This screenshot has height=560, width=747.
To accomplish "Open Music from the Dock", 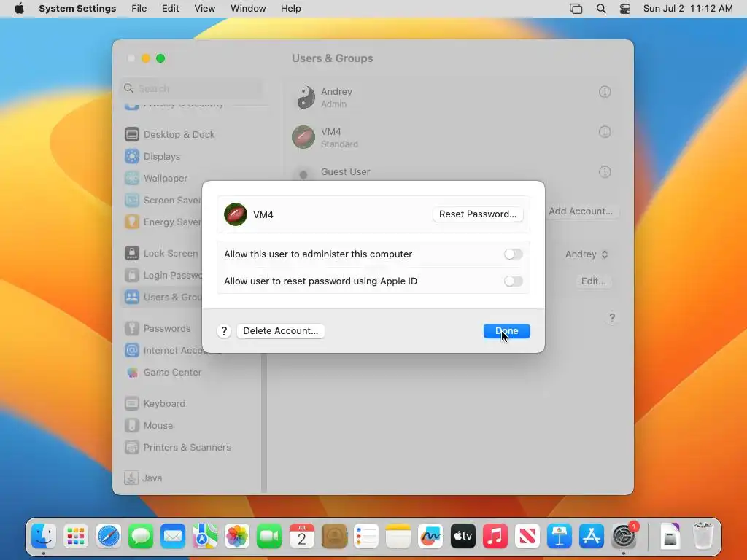I will [495, 537].
